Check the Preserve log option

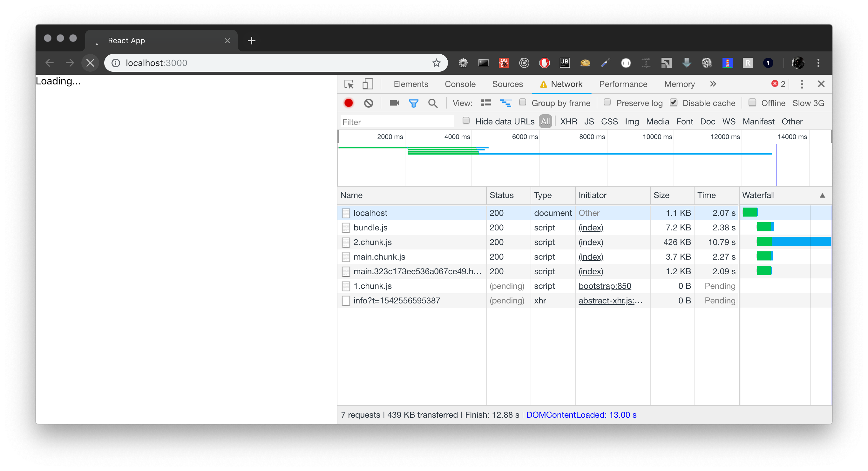[x=607, y=103]
